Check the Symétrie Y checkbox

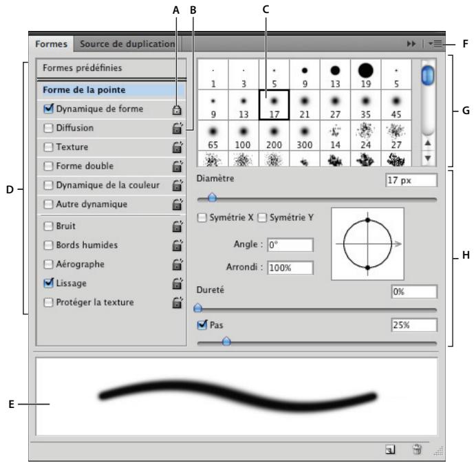coord(262,217)
